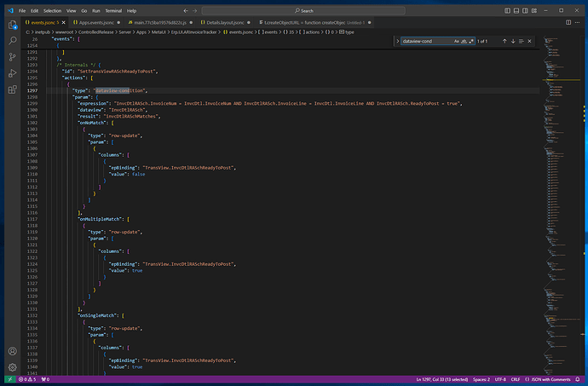Click the title bar Search command center
This screenshot has width=588, height=386.
[x=303, y=11]
